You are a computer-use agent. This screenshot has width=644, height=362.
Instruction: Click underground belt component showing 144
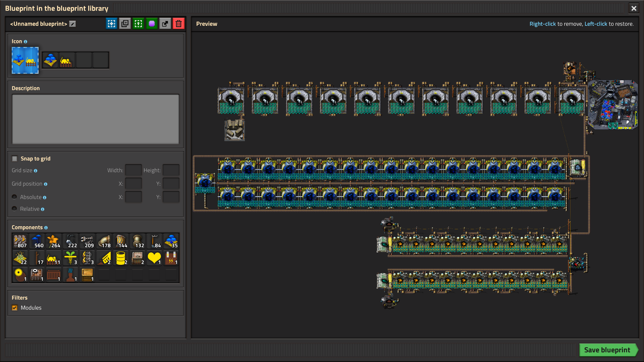[x=121, y=241]
